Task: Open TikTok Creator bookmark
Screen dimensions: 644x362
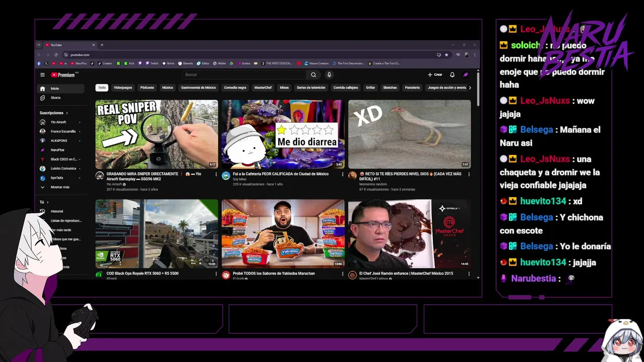Action: coord(105,63)
